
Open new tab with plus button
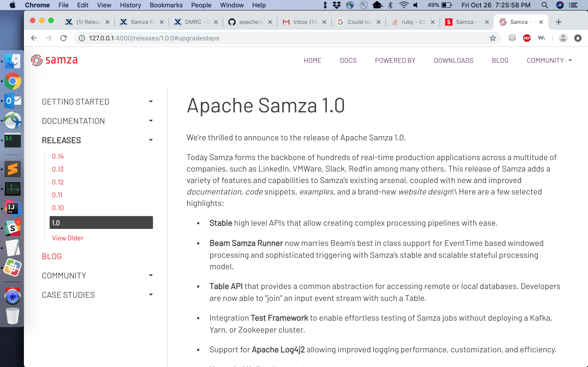[x=558, y=22]
